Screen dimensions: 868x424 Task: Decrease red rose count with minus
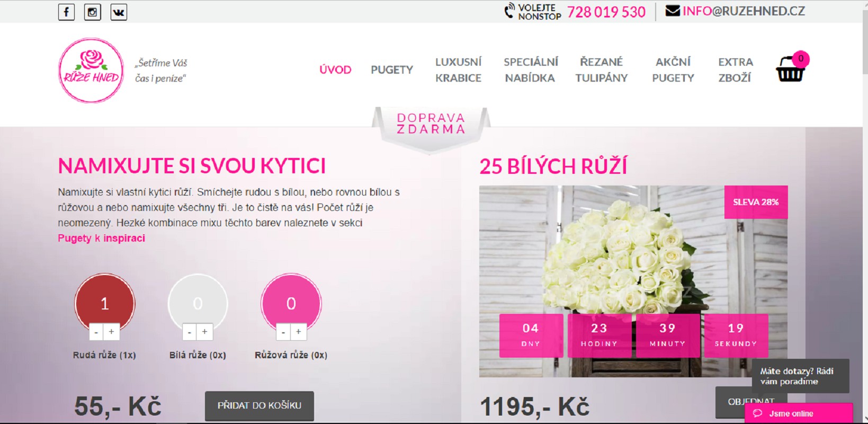(96, 332)
